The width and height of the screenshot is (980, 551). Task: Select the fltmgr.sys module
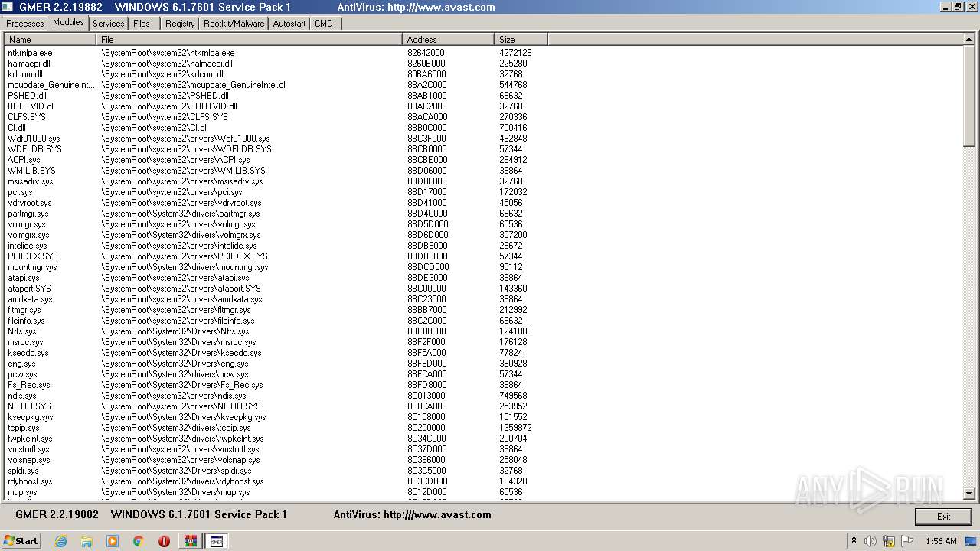[24, 310]
